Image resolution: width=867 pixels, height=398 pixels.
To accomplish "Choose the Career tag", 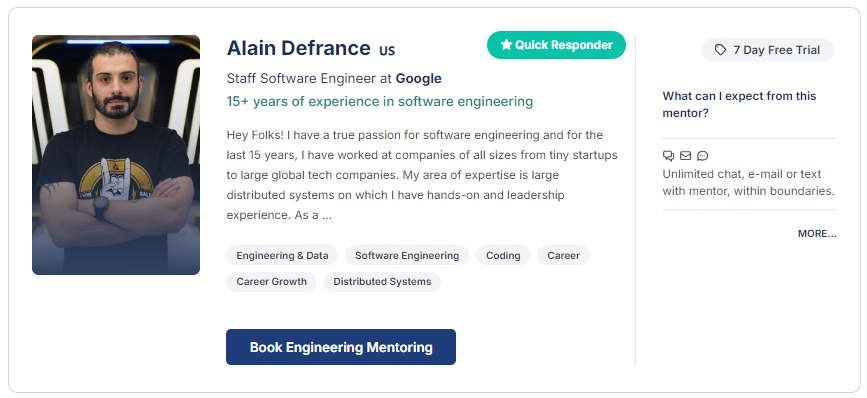I will click(563, 255).
